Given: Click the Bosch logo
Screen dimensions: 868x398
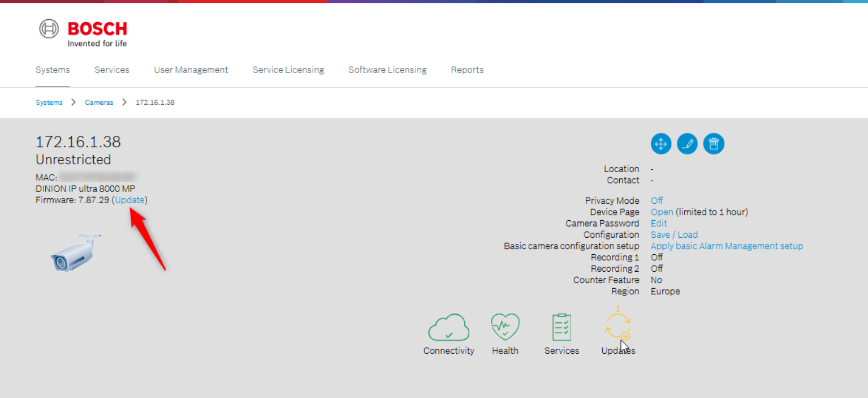Looking at the screenshot, I should (83, 33).
